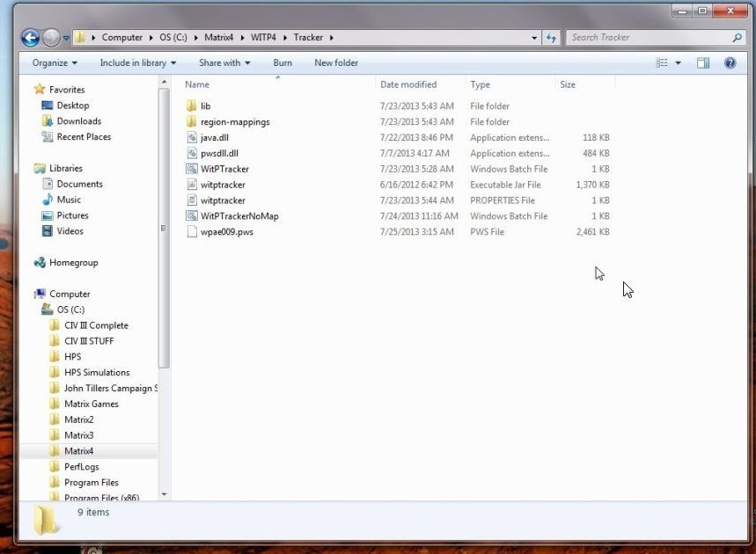Image resolution: width=756 pixels, height=554 pixels.
Task: Select the region-mappings folder icon
Action: tap(191, 122)
